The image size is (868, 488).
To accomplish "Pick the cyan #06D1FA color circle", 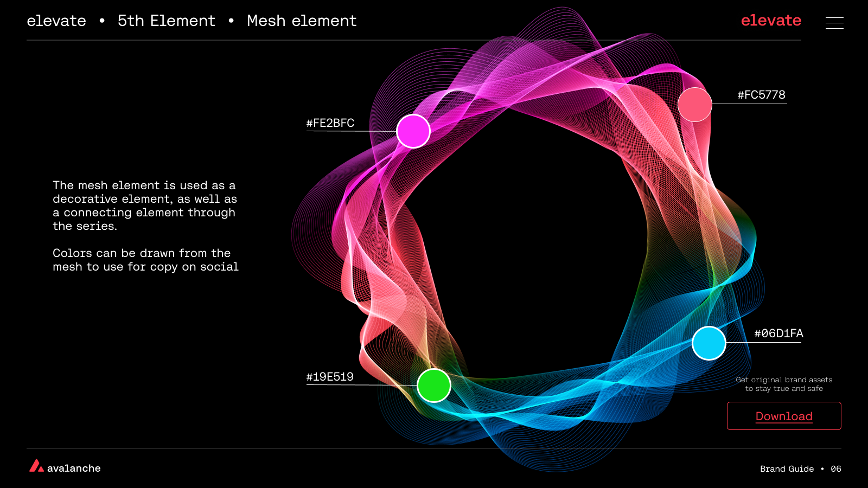I will click(709, 343).
